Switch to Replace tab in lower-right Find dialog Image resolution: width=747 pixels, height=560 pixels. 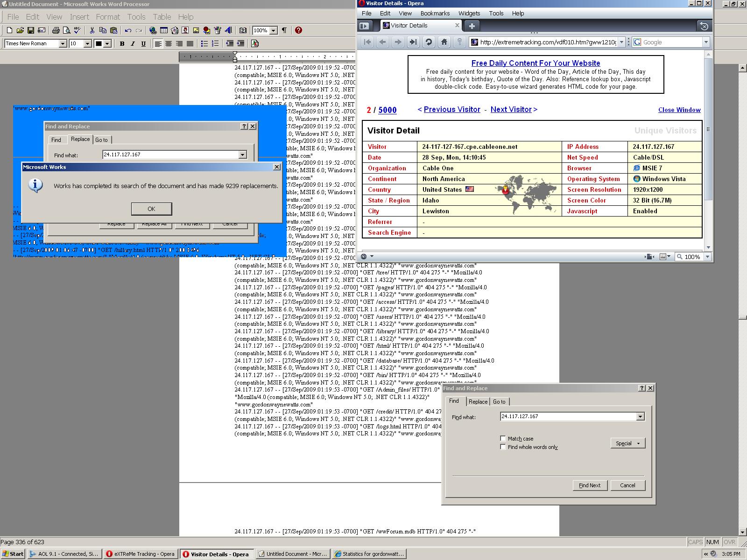tap(478, 401)
